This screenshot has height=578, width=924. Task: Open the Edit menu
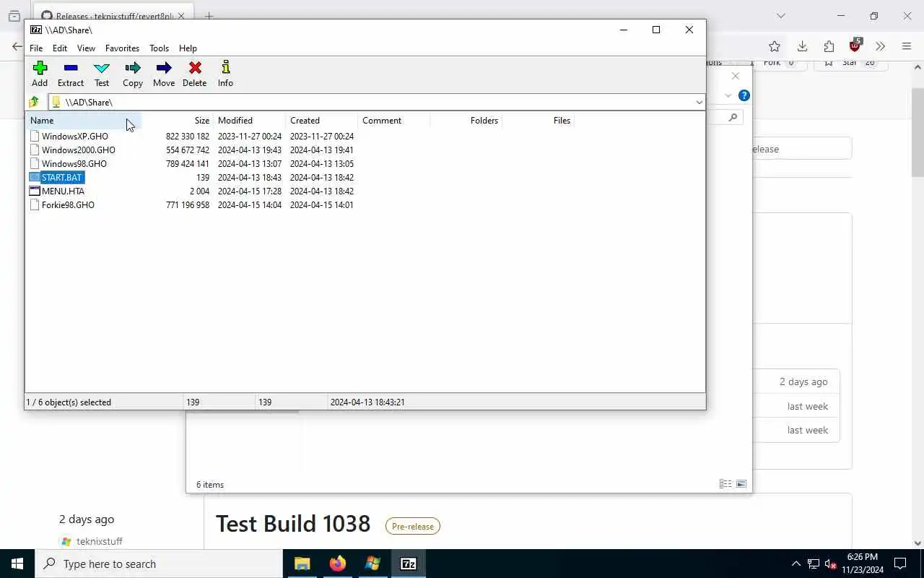pos(60,48)
